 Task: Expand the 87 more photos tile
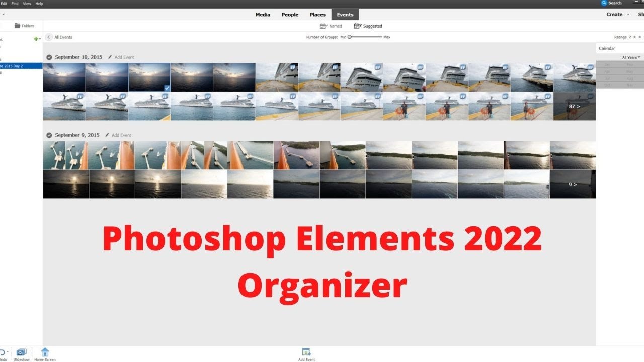[x=574, y=106]
